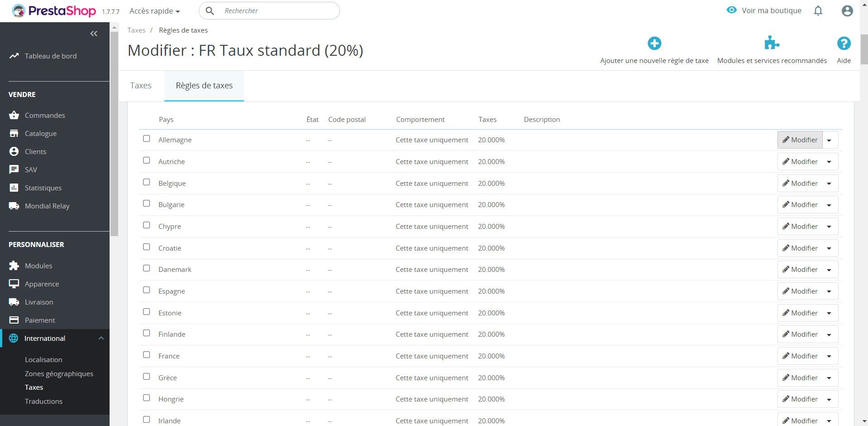This screenshot has width=868, height=426.
Task: Click the Mondial Relay truck icon
Action: pos(14,206)
